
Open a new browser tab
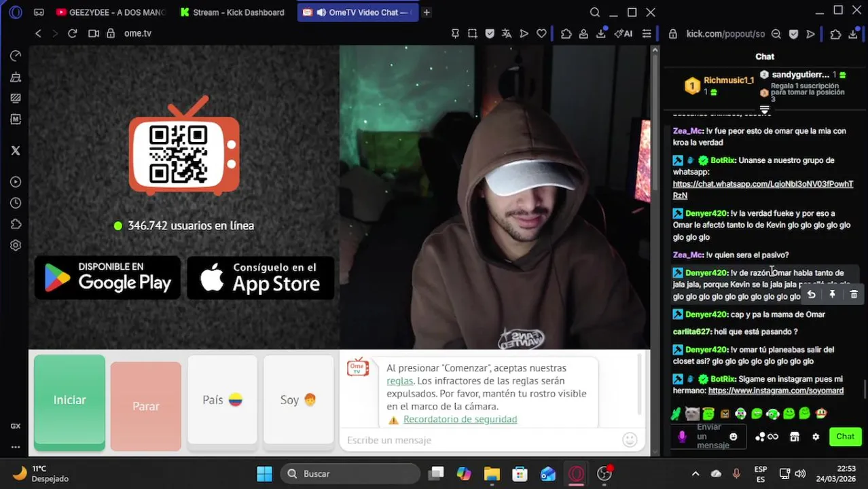(x=427, y=12)
